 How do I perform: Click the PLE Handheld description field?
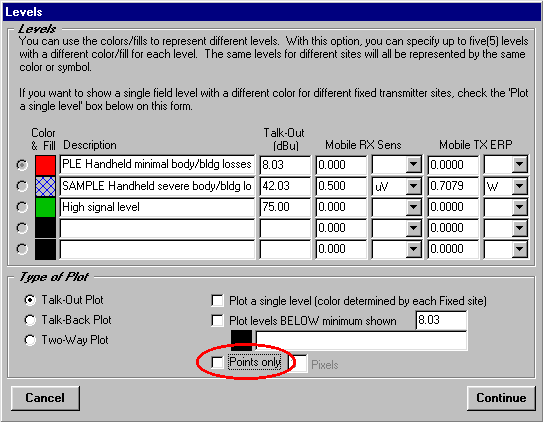pyautogui.click(x=157, y=165)
